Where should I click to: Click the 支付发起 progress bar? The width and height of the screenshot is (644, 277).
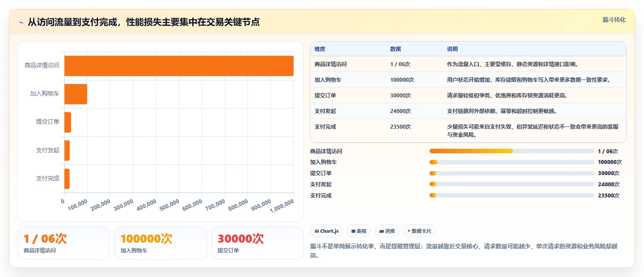512,184
